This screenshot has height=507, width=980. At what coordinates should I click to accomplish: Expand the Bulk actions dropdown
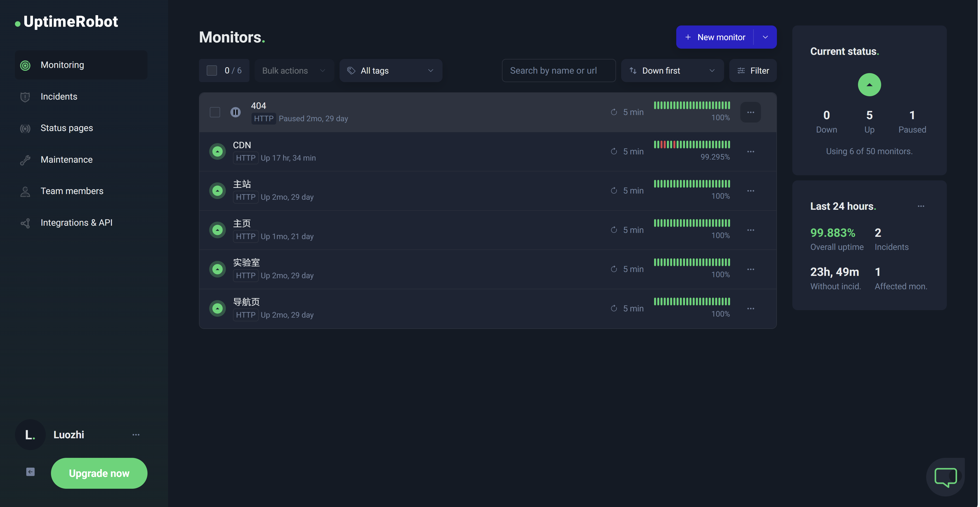pos(294,71)
